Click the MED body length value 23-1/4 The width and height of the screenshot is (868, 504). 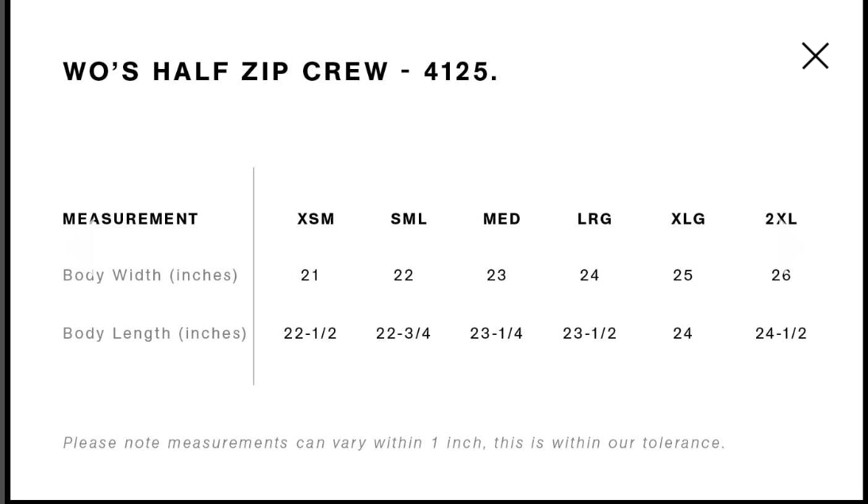coord(497,333)
